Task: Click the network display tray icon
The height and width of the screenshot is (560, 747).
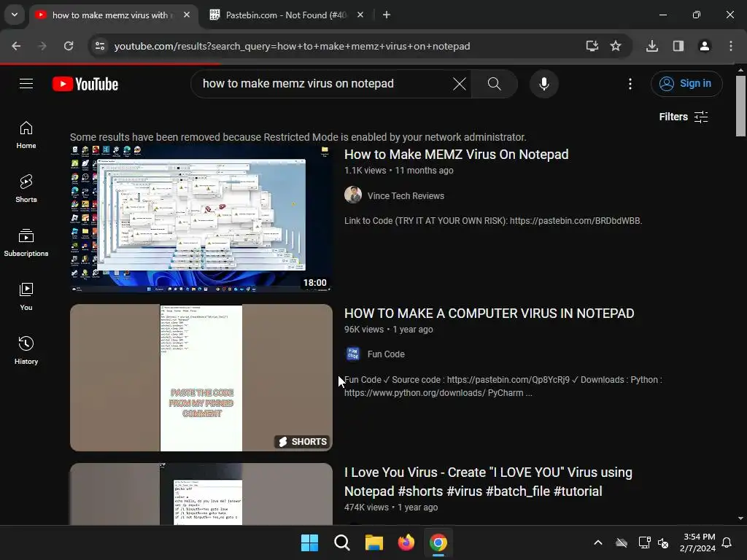Action: point(644,542)
